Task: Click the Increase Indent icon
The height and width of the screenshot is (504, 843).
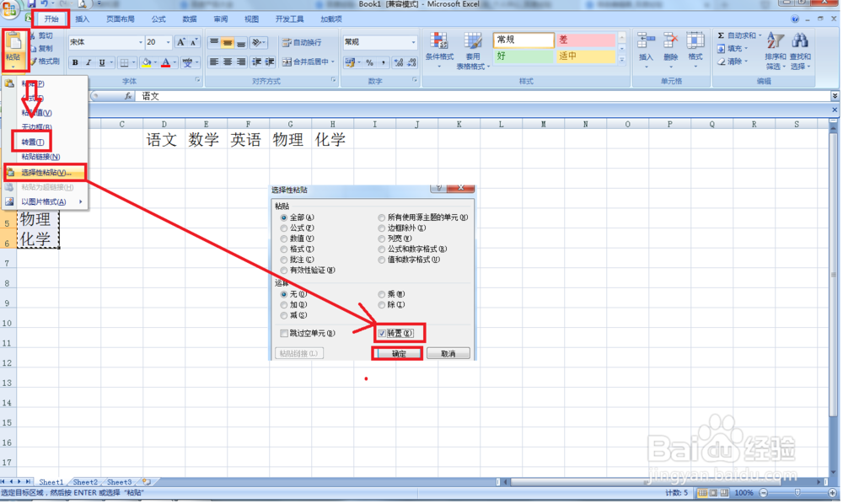Action: pos(270,62)
